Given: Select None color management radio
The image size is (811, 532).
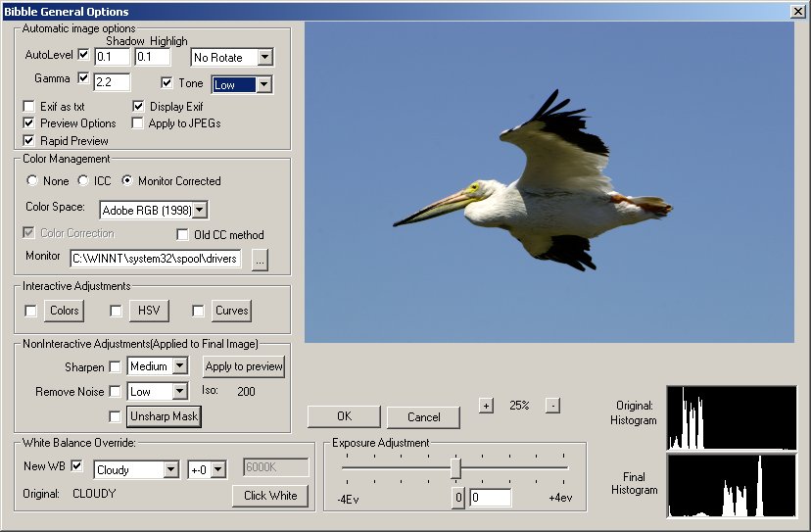Looking at the screenshot, I should [x=32, y=180].
